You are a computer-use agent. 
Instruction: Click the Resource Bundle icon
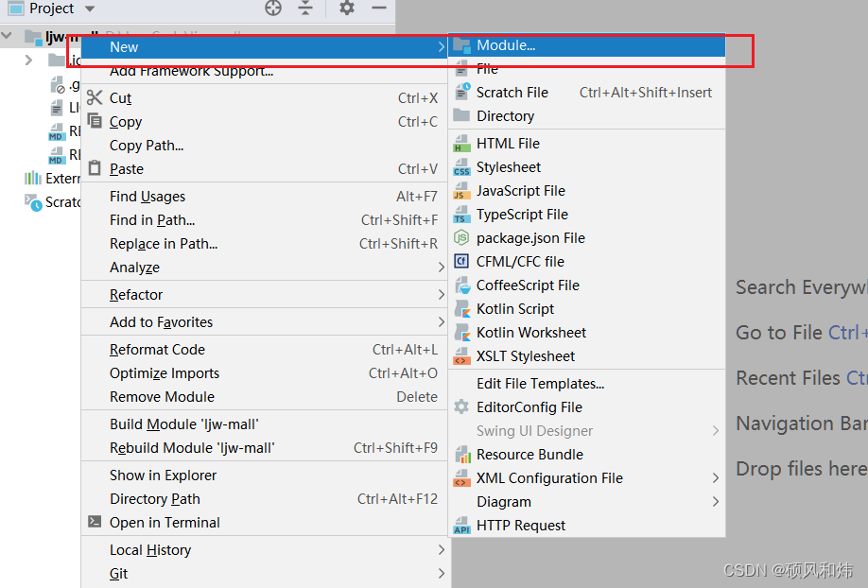(461, 455)
